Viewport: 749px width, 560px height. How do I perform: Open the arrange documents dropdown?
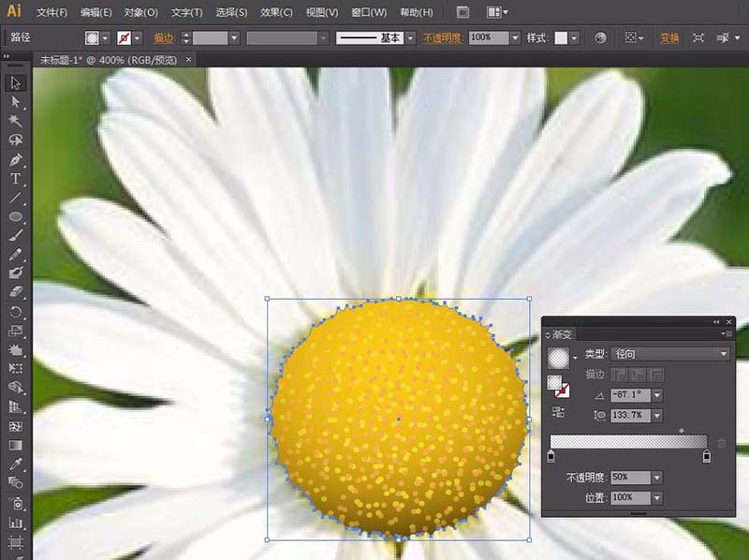[x=497, y=12]
